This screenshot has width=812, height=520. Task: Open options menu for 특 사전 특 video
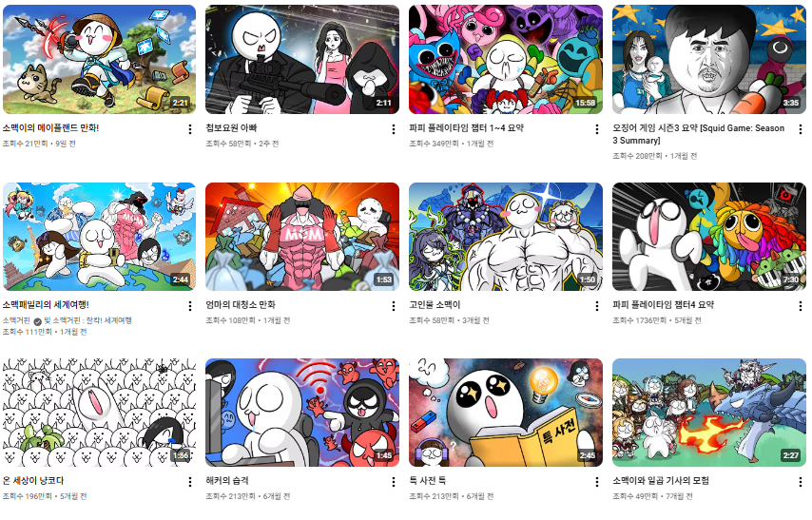597,482
